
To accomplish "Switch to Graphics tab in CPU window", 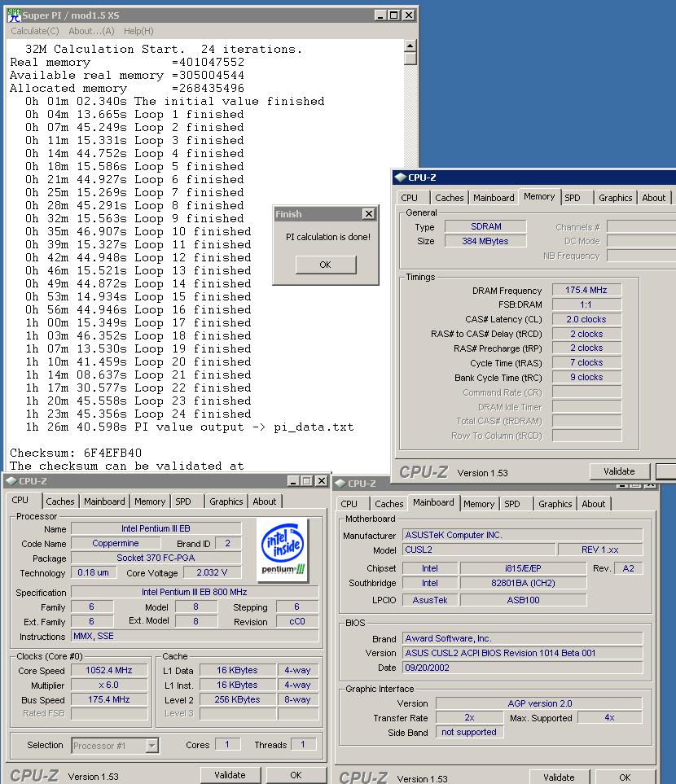I will click(226, 501).
